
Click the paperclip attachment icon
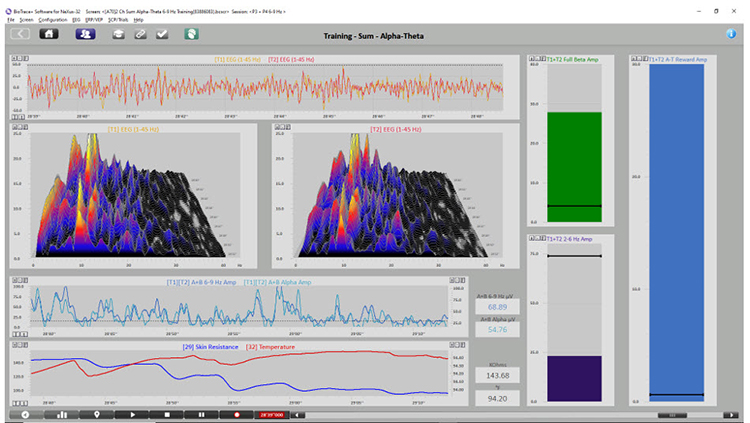point(141,33)
